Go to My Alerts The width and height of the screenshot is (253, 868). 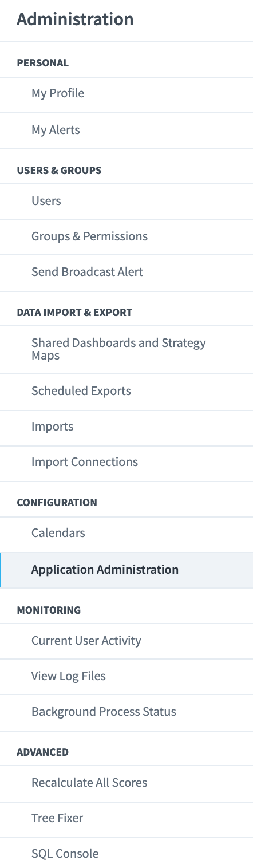126,130
